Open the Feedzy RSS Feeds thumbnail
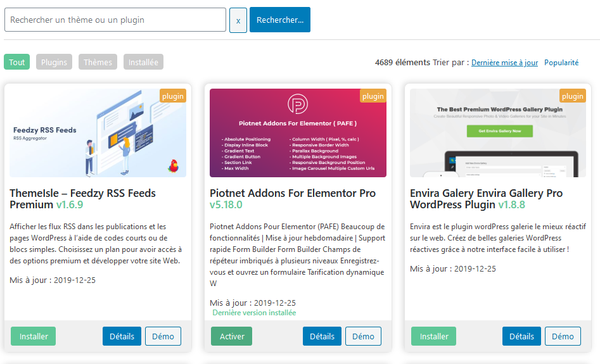Viewport: 600px width, 364px height. click(98, 133)
